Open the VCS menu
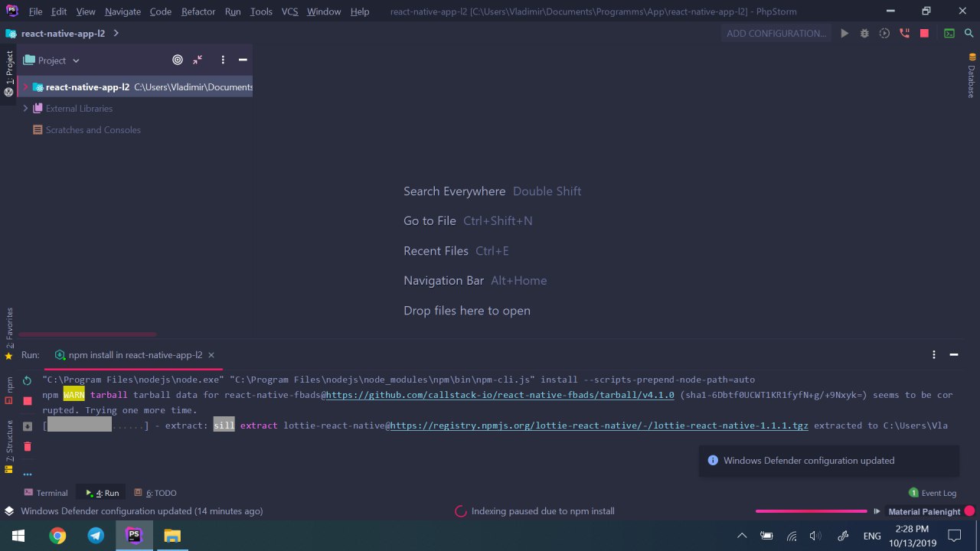The image size is (980, 551). (289, 11)
